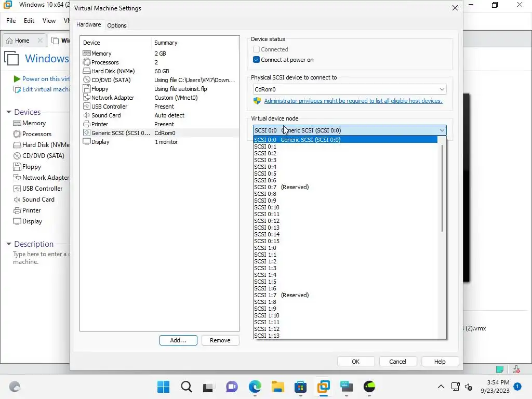Collapse the Devices section in main window

(x=9, y=112)
